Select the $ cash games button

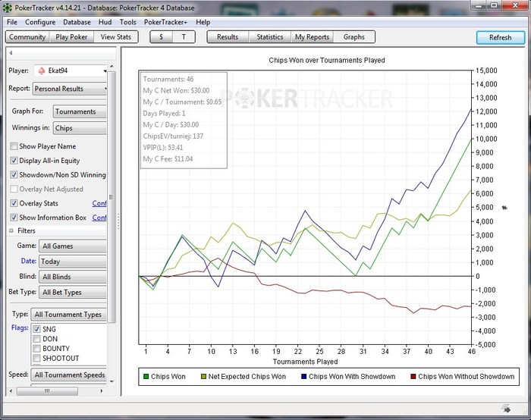pyautogui.click(x=161, y=37)
